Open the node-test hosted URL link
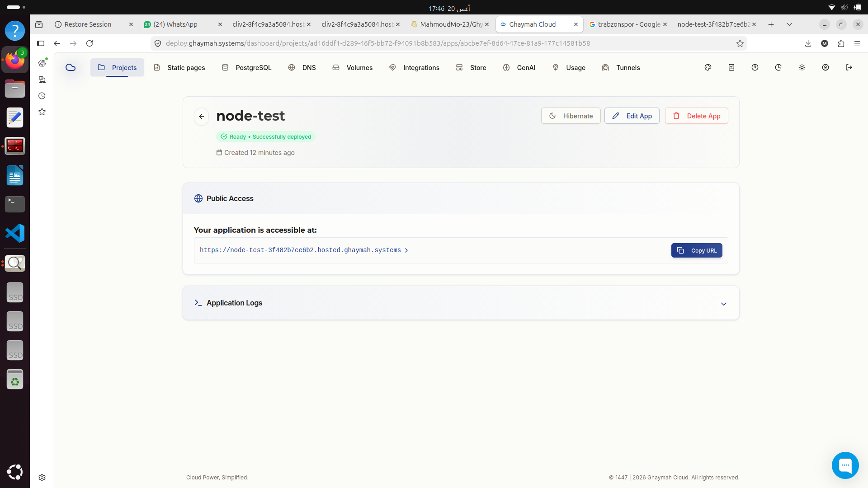This screenshot has height=488, width=868. tap(304, 250)
